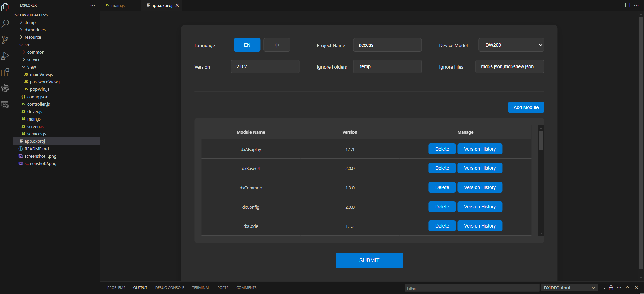644x294 pixels.
Task: Select the OUTPUT panel tab
Action: coord(140,288)
